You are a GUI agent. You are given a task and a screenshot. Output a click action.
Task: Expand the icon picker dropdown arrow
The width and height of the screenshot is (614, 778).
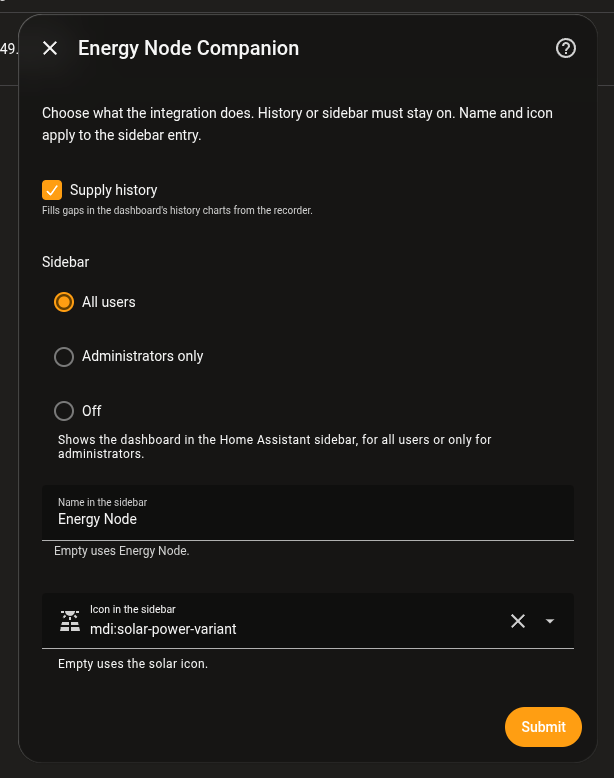pos(549,621)
